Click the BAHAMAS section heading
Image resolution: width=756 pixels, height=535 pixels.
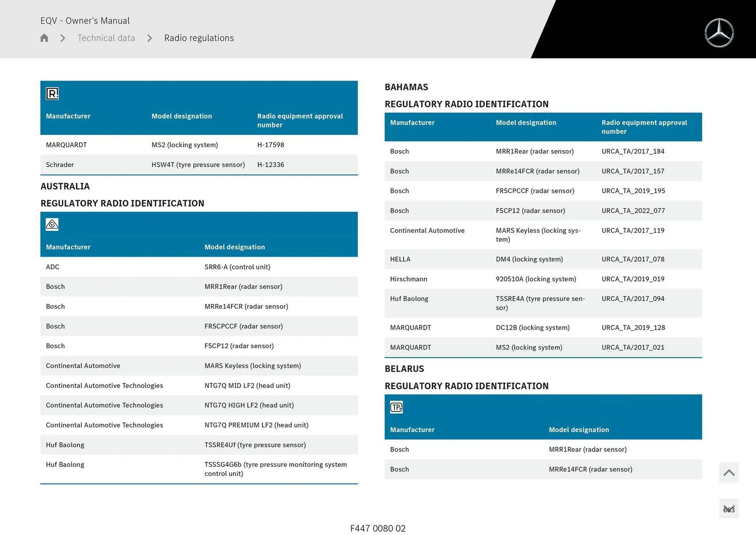[406, 87]
